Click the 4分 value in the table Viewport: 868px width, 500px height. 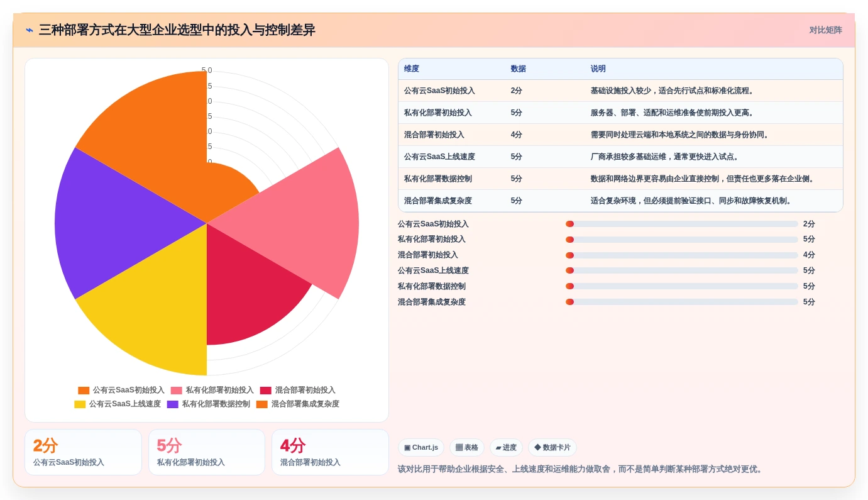[x=517, y=135]
